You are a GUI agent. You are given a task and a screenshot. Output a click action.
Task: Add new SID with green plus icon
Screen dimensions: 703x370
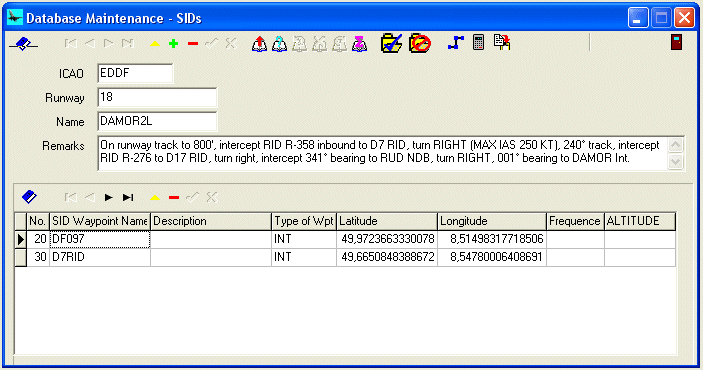[x=174, y=44]
